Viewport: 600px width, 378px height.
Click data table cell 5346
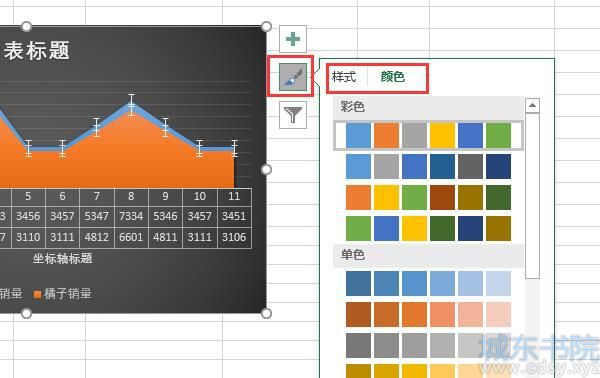click(x=165, y=216)
